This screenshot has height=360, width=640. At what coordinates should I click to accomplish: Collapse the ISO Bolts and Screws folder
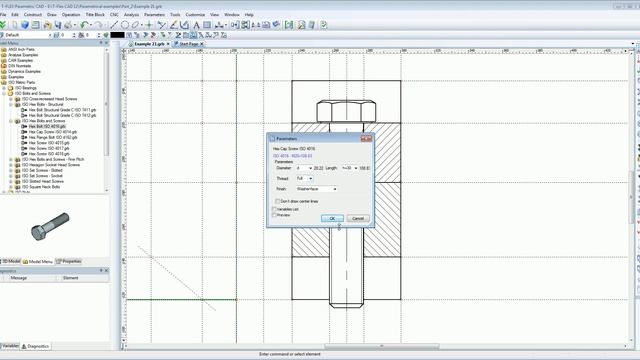[x=4, y=93]
